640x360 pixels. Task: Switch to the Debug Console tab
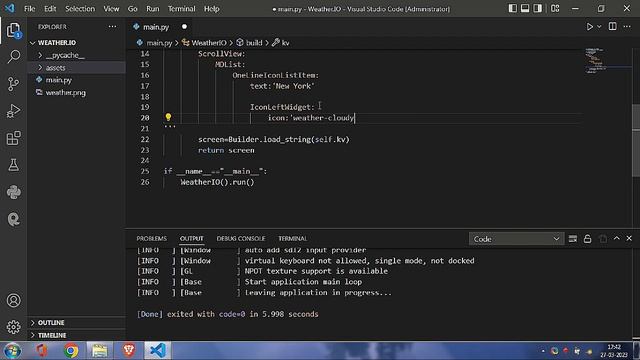coord(240,238)
